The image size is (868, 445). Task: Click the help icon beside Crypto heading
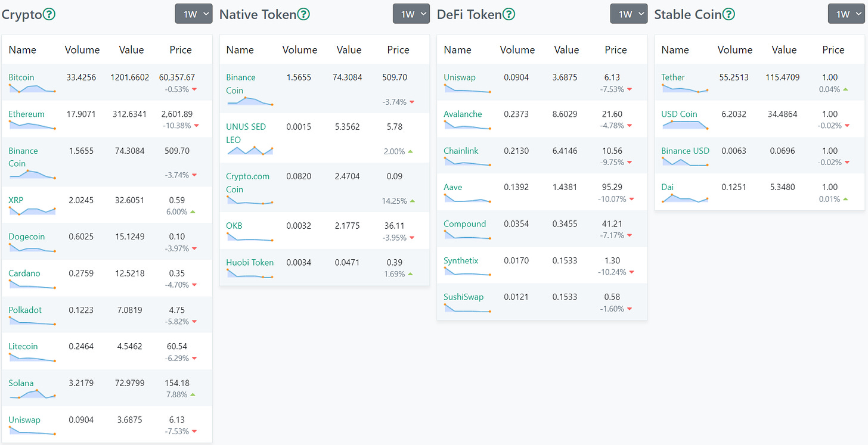(49, 14)
